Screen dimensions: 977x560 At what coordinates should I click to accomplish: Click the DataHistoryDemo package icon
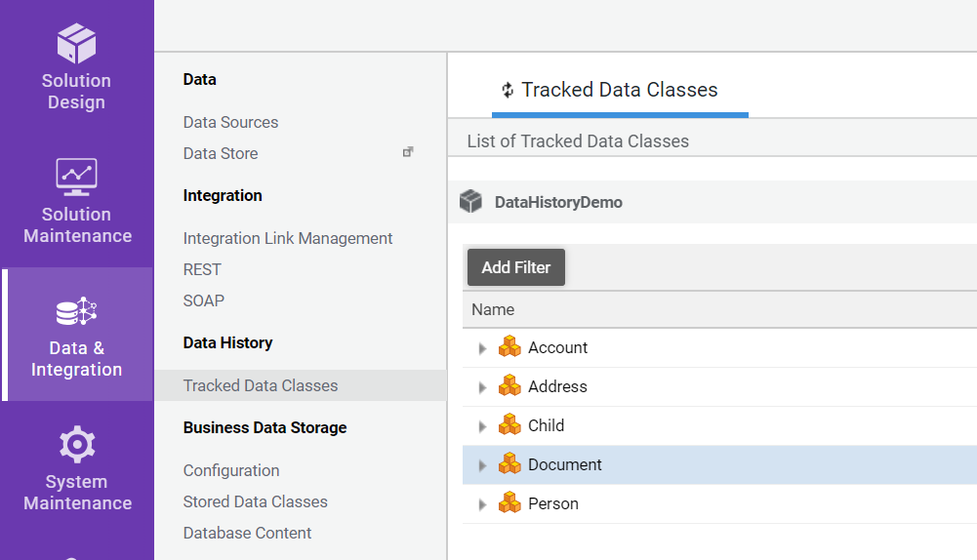tap(471, 202)
